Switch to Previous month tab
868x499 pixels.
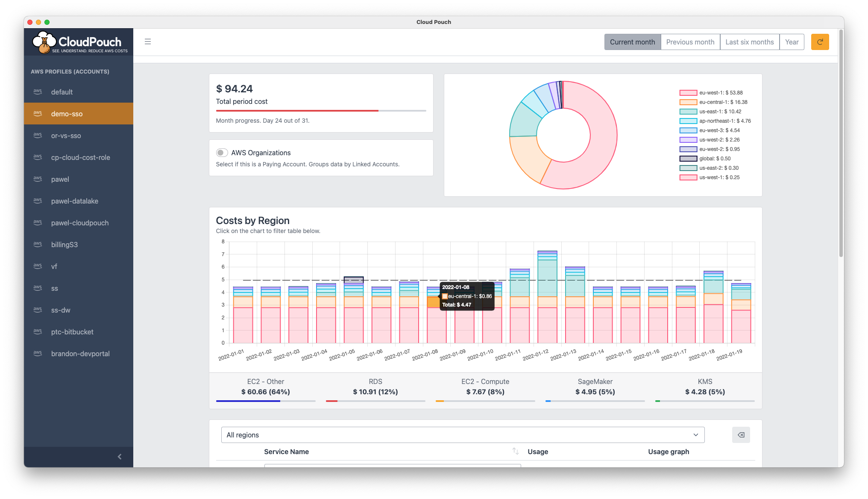click(690, 42)
